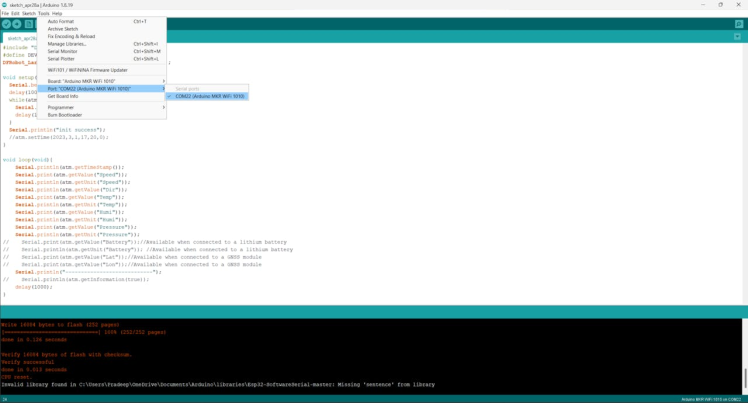Switch to the sketch_apr28a tab

tap(20, 38)
